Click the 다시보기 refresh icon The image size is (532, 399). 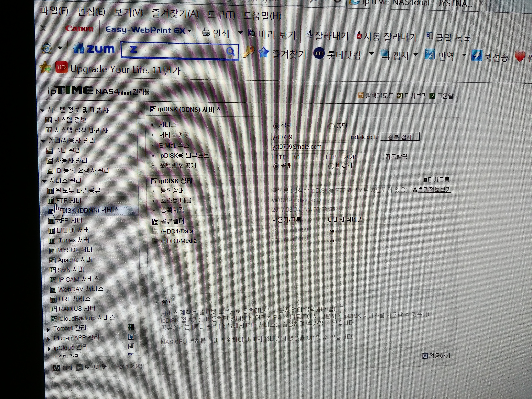pos(400,96)
